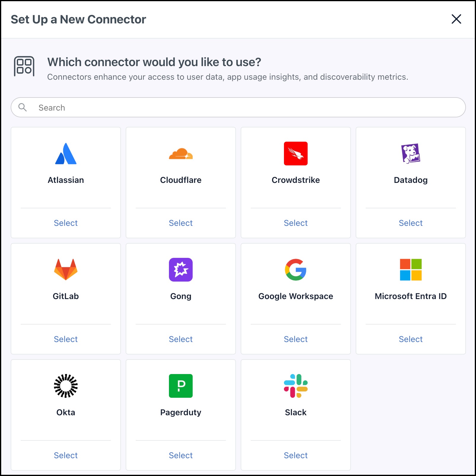Close the Set Up a New Connector dialog
Image resolution: width=476 pixels, height=476 pixels.
[x=456, y=19]
